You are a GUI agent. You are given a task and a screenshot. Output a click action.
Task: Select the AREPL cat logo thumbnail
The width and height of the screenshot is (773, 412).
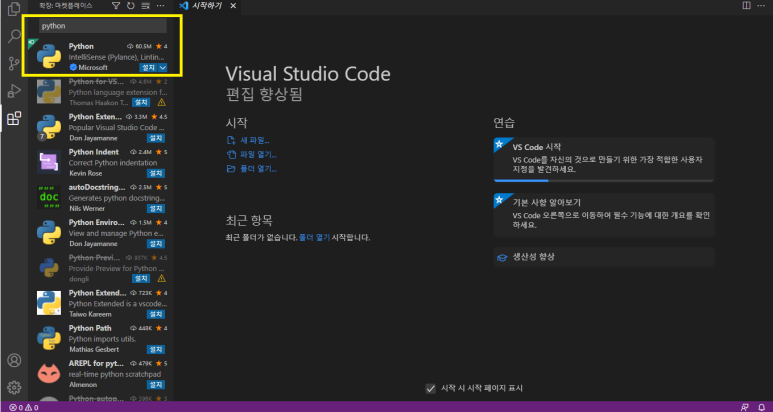tap(49, 374)
